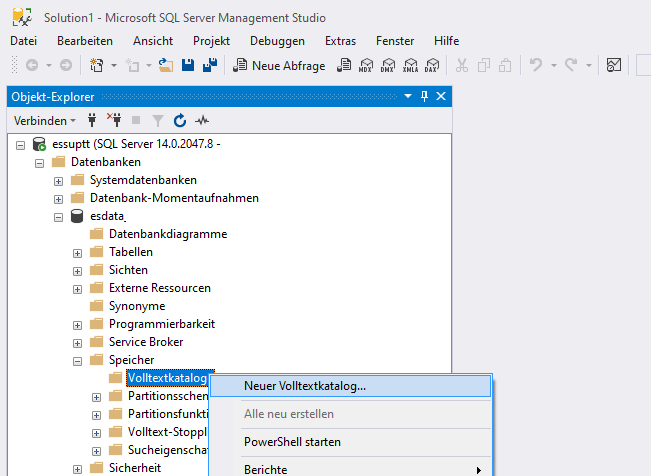Screen dimensions: 651x476
Task: Click the save diskette icon
Action: click(188, 65)
